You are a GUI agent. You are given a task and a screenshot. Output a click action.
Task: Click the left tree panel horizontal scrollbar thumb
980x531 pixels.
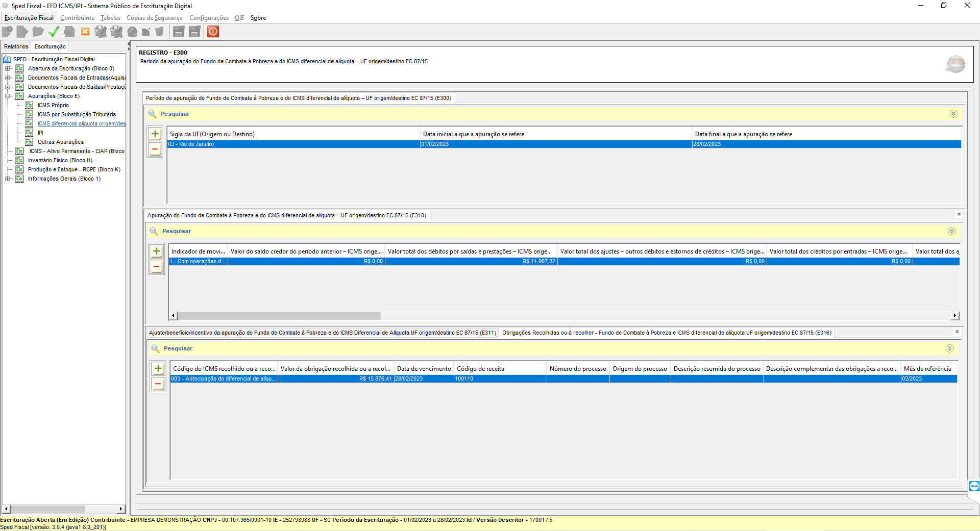click(48, 509)
